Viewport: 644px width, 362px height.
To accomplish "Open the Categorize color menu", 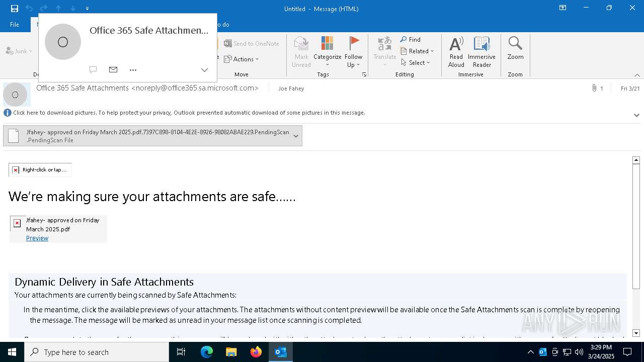I will 328,51.
